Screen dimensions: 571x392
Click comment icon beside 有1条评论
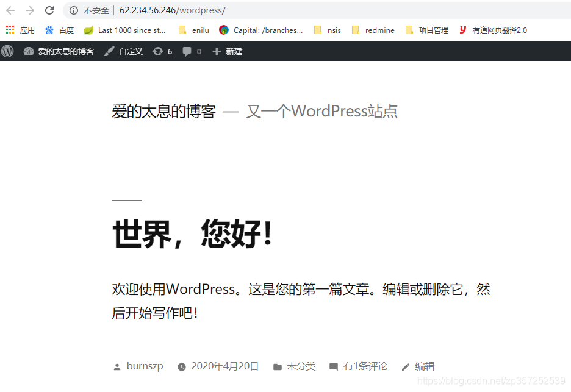334,367
